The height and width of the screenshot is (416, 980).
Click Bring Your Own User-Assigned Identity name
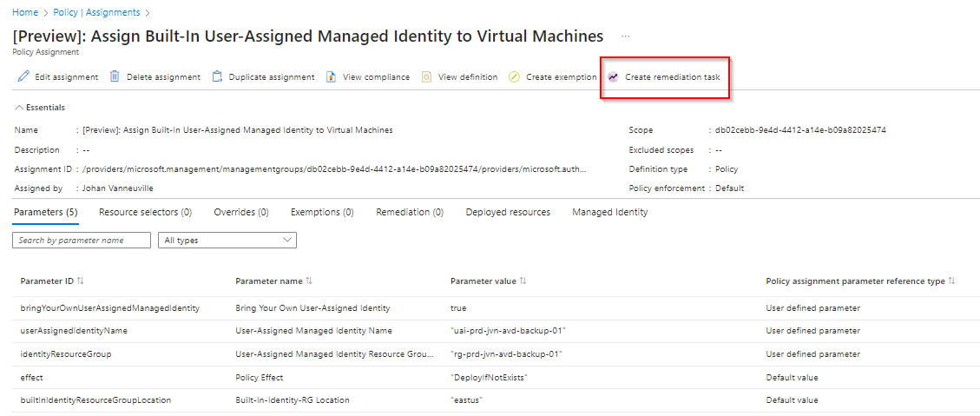tap(312, 308)
